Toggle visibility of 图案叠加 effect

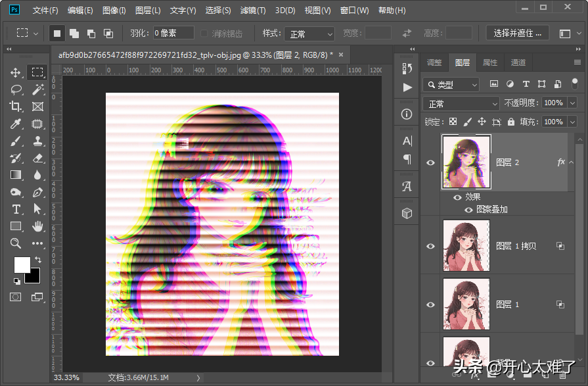[x=468, y=210]
